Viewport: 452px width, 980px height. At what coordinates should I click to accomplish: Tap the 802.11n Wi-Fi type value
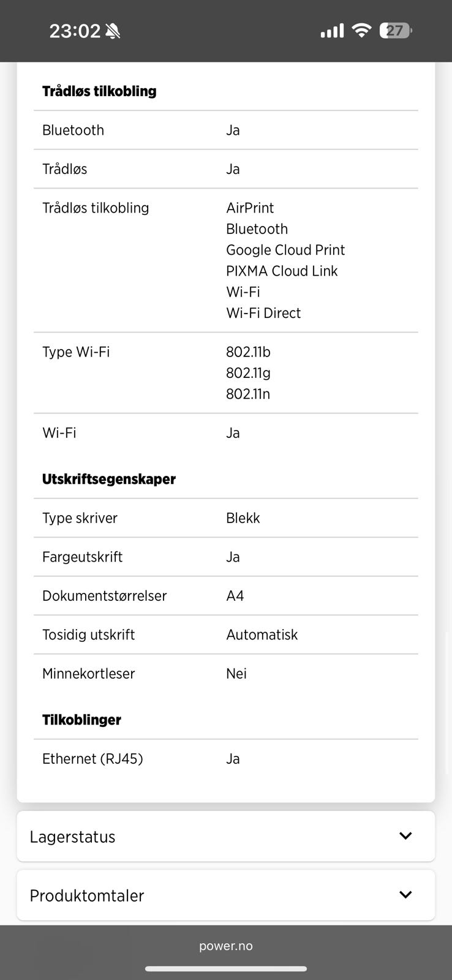point(248,394)
